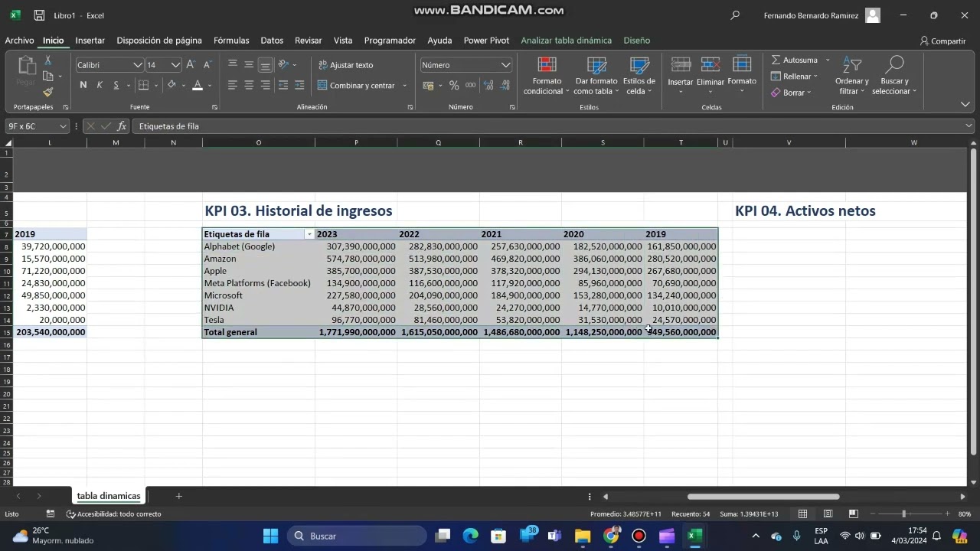980x551 pixels.
Task: Open Etiquetas de fila filter dropdown
Action: pos(309,234)
